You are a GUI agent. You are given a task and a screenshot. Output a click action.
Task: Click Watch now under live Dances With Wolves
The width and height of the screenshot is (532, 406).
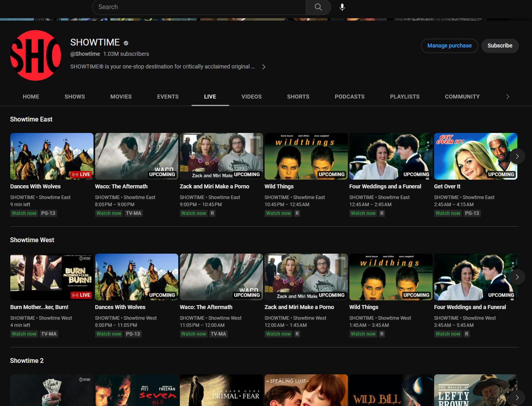click(24, 213)
